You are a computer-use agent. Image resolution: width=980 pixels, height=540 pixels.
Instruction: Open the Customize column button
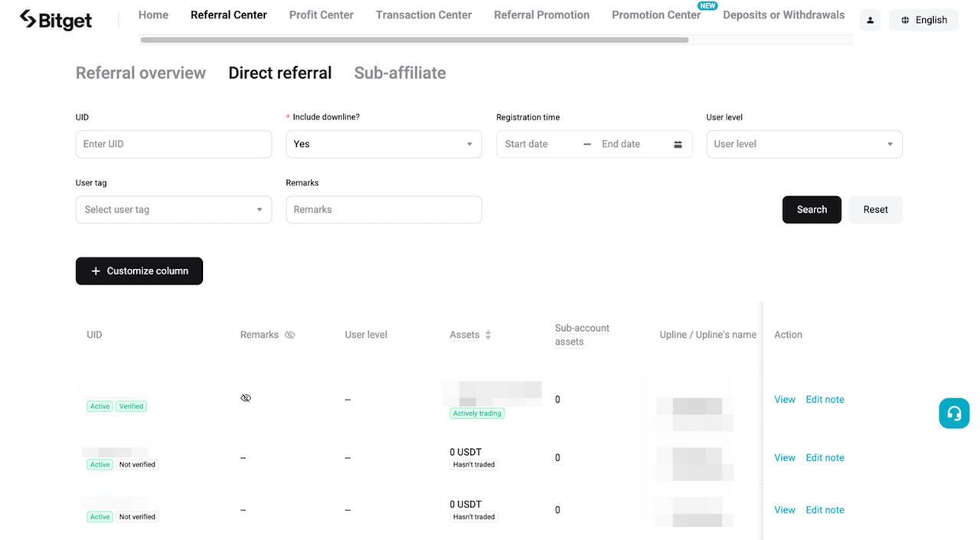139,271
